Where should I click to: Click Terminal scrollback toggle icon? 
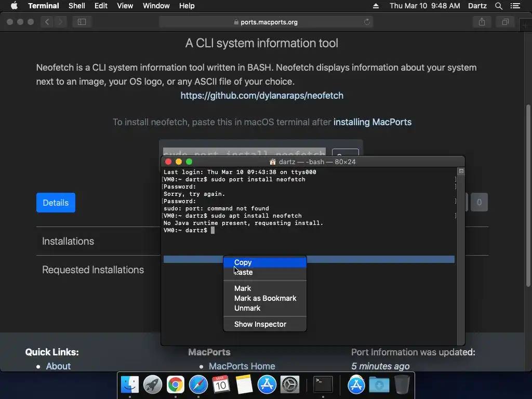point(461,171)
